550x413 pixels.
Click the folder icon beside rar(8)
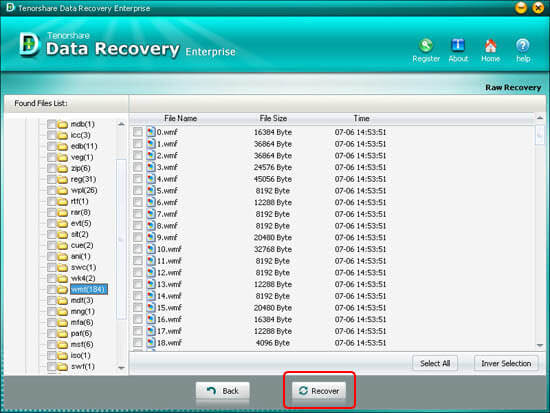(x=62, y=212)
